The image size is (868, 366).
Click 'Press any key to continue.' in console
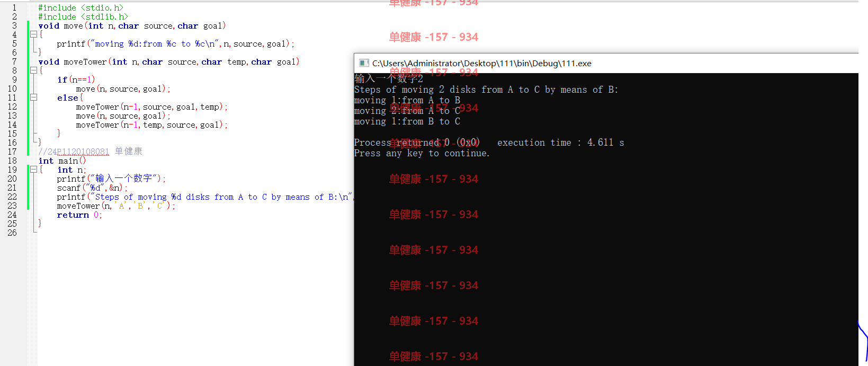(x=422, y=154)
